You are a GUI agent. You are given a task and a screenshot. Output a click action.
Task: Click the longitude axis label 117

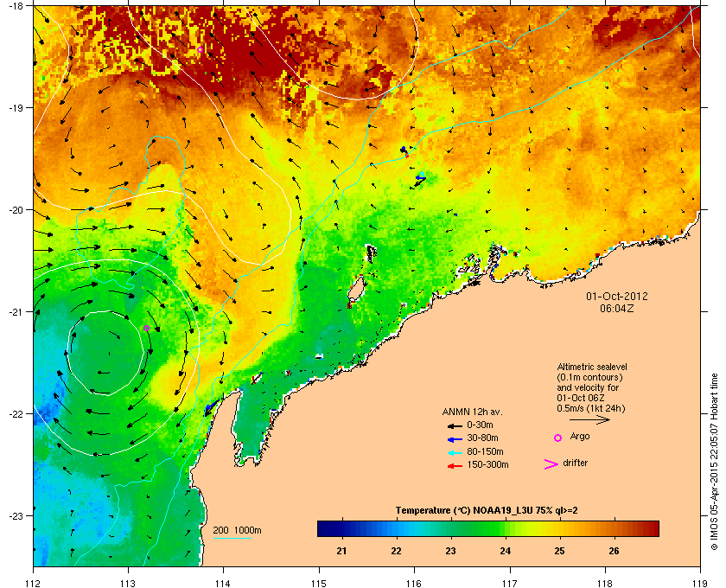coord(510,583)
